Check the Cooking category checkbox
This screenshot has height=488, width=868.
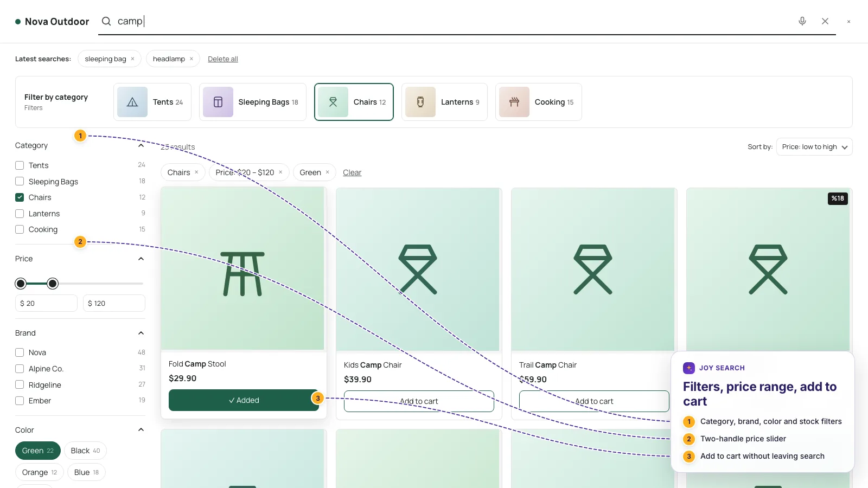20,229
